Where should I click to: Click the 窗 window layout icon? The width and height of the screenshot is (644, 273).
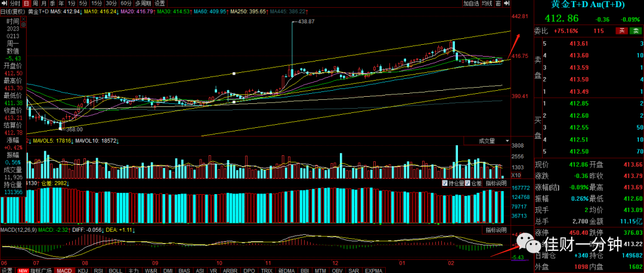[498, 4]
